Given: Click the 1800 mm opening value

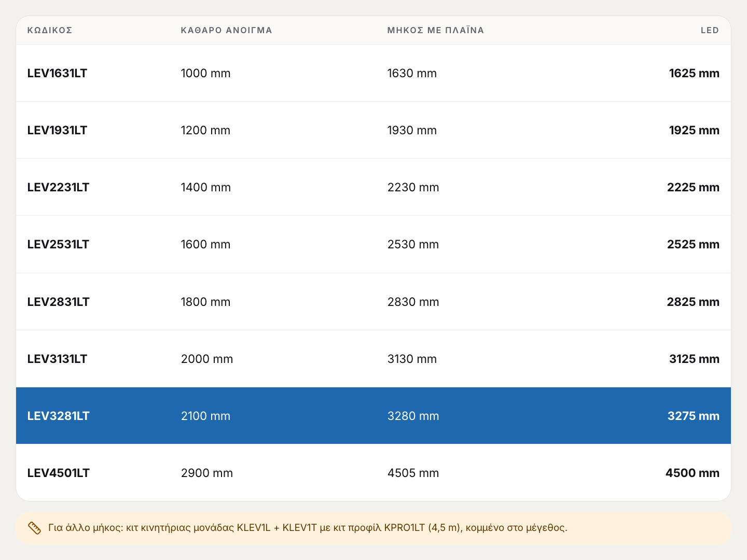Looking at the screenshot, I should point(206,302).
